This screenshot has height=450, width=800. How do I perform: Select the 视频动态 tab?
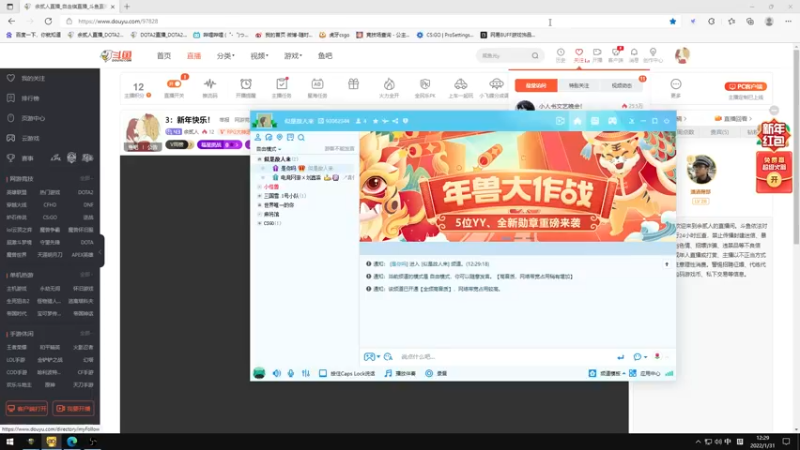tap(621, 85)
